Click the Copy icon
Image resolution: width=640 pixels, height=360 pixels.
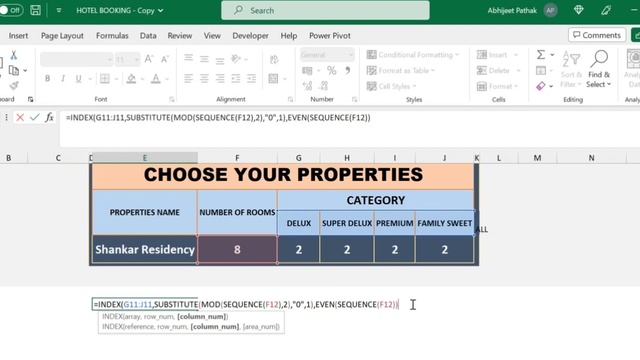(x=14, y=71)
